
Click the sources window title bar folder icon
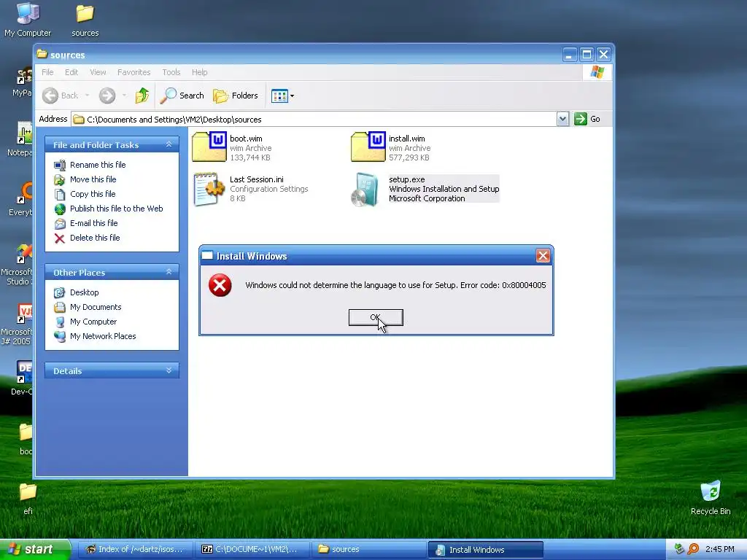click(42, 54)
